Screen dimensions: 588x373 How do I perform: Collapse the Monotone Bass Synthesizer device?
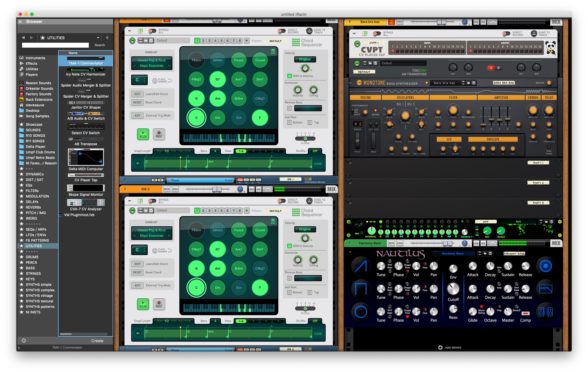350,83
